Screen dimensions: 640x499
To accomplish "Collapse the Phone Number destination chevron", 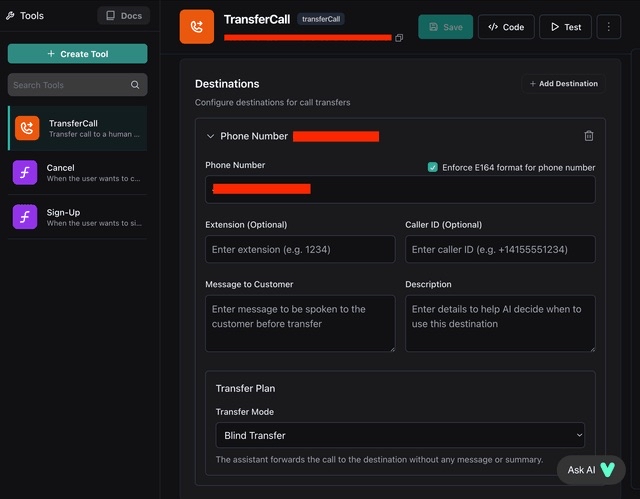I will (210, 136).
